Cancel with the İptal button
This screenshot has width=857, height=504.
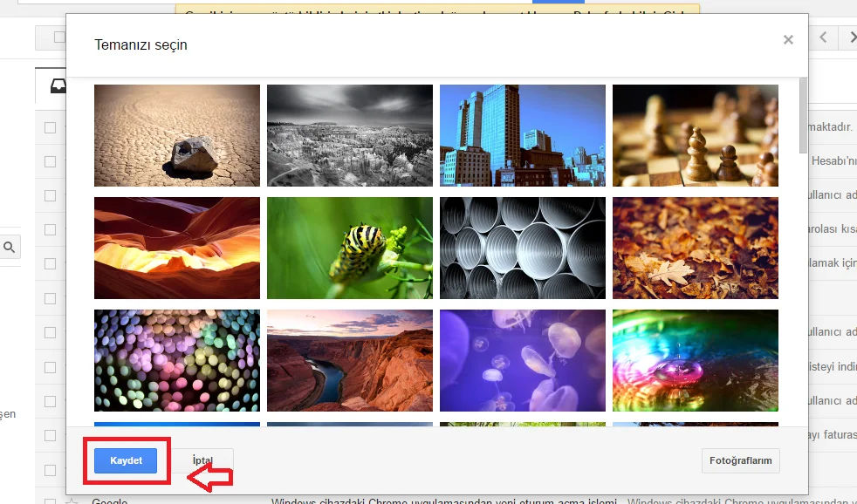202,460
